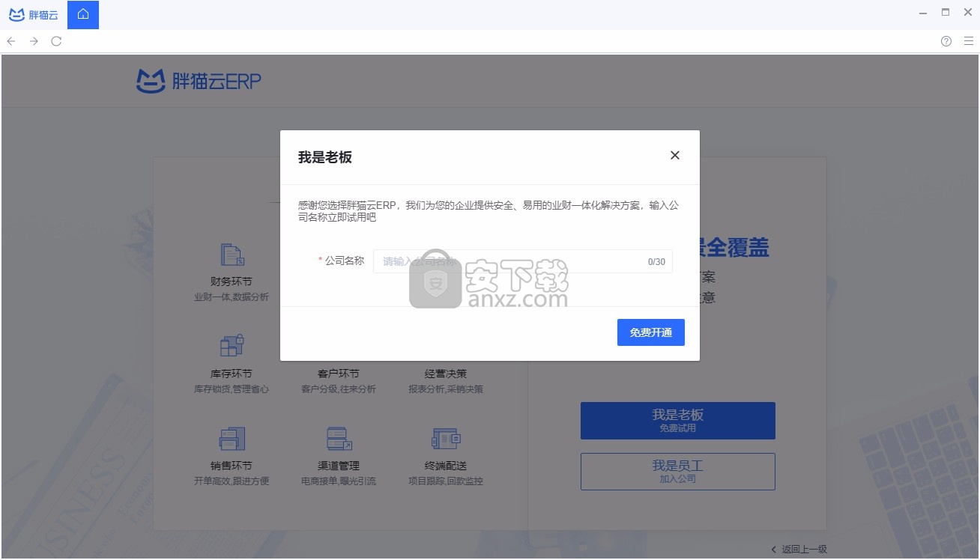Click the 开单高效,跟进方便 text
The height and width of the screenshot is (560, 980).
point(232,481)
